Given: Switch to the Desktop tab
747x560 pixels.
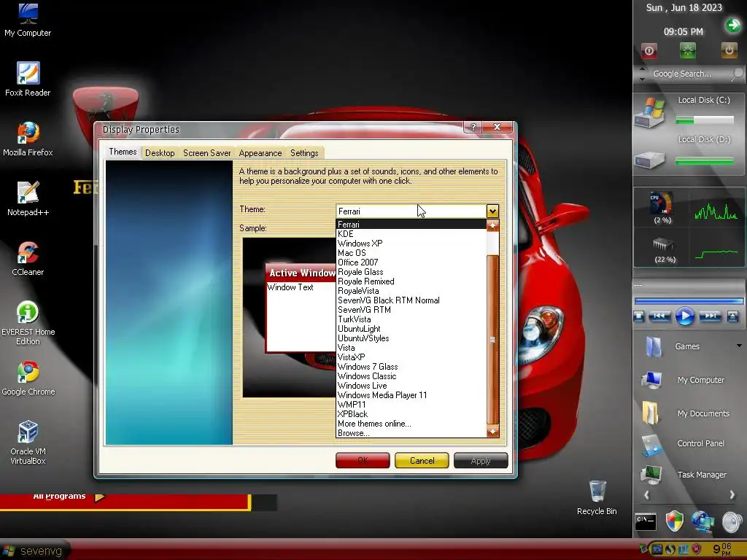Looking at the screenshot, I should [x=160, y=153].
